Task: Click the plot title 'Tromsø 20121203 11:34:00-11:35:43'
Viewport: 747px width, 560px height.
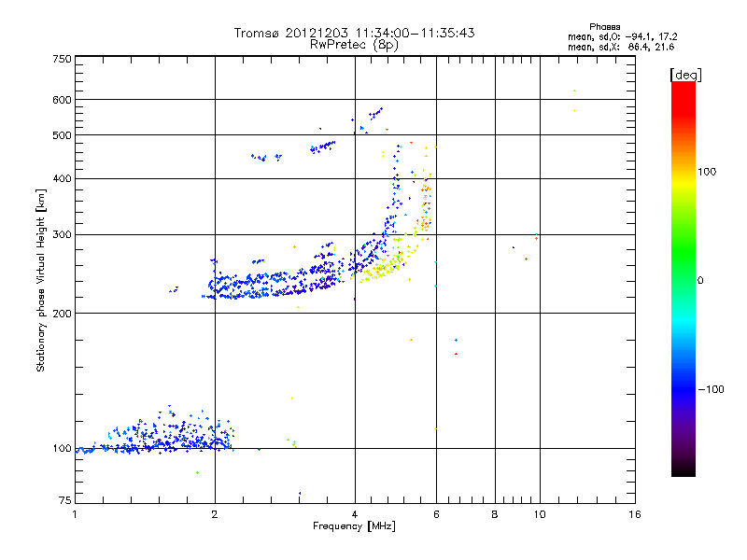Action: pos(354,33)
